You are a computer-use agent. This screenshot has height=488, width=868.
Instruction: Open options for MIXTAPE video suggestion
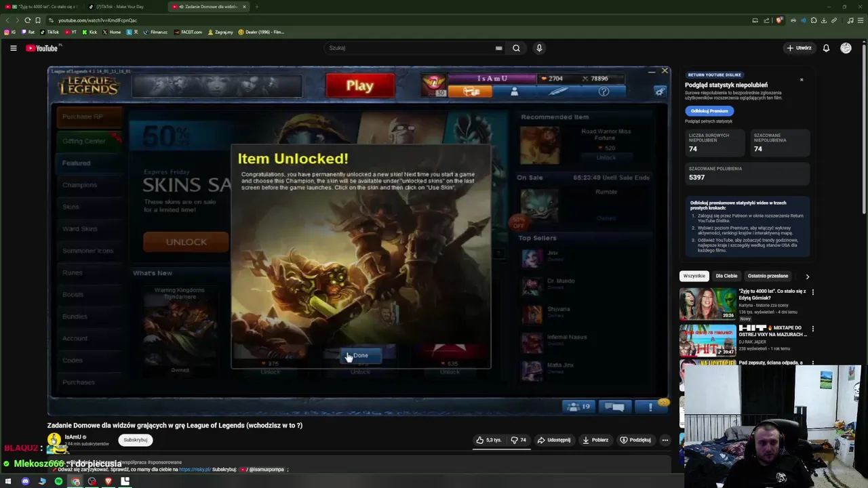[812, 329]
